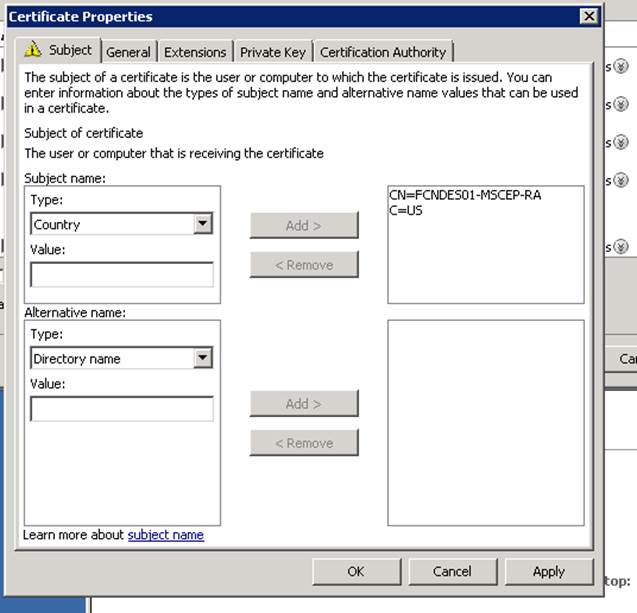Viewport: 637px width, 613px height.
Task: Focus the Alternative name Value field
Action: [x=121, y=409]
